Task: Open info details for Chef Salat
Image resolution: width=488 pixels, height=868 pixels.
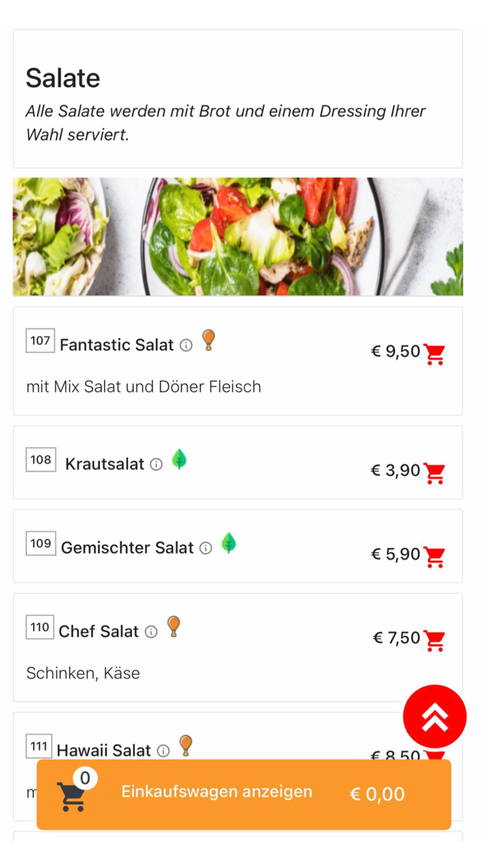Action: [152, 631]
